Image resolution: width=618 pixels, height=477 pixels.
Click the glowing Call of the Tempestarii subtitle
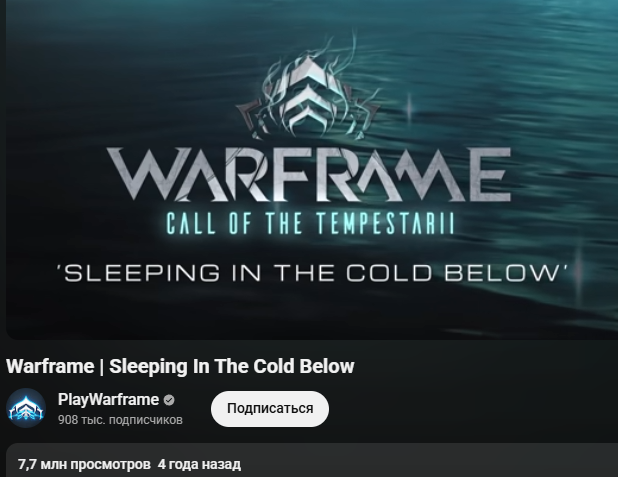pyautogui.click(x=310, y=224)
